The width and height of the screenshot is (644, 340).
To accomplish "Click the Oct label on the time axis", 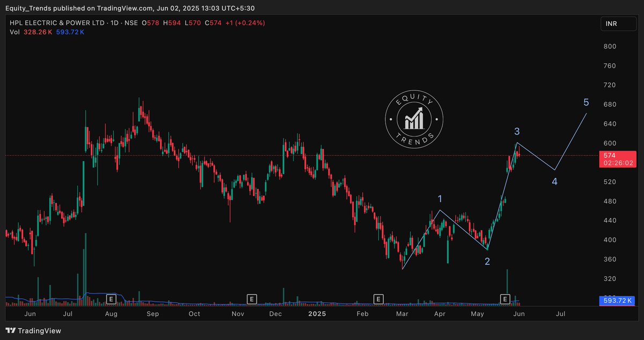I will (x=194, y=313).
